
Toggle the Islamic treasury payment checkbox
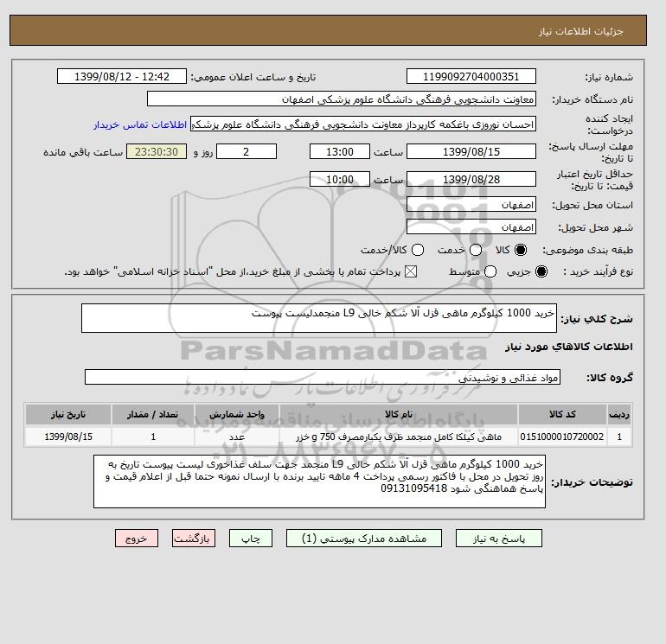point(411,271)
